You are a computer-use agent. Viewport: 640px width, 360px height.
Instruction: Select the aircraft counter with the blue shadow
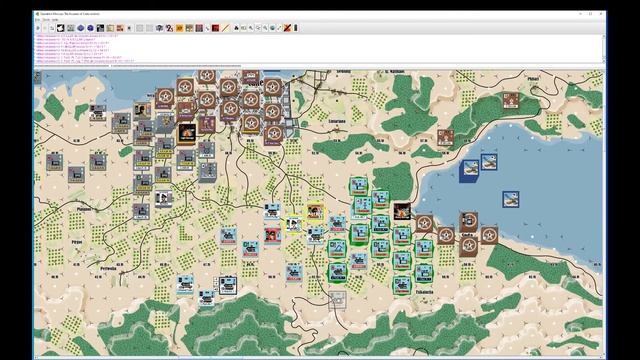[469, 171]
